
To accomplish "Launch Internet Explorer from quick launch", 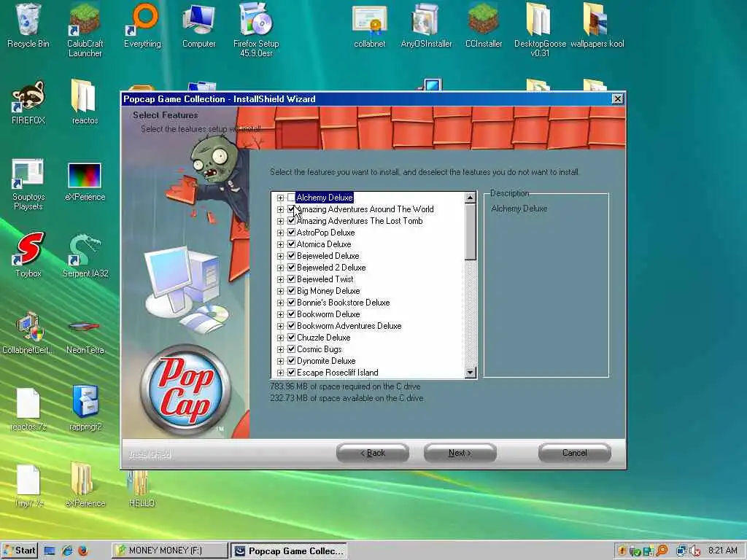I will pyautogui.click(x=67, y=551).
